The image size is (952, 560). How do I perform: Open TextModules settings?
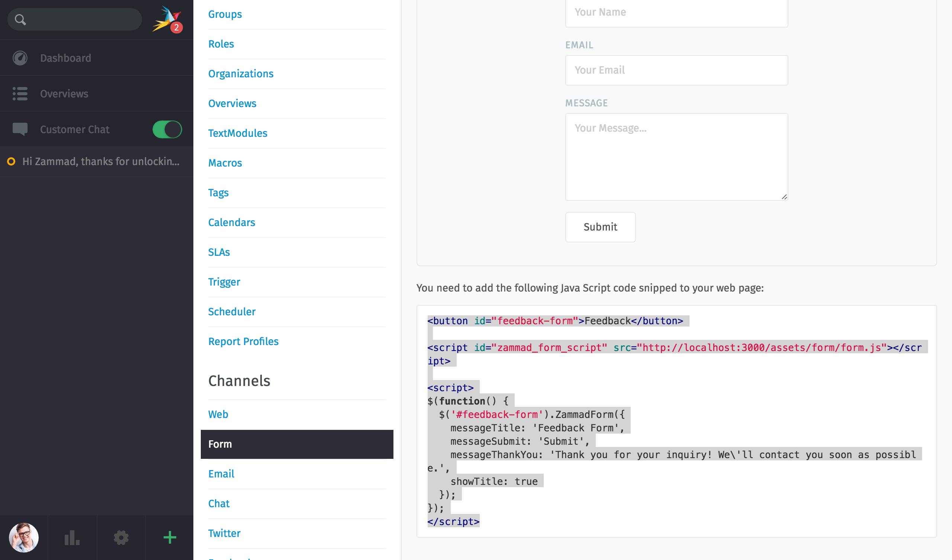click(238, 133)
